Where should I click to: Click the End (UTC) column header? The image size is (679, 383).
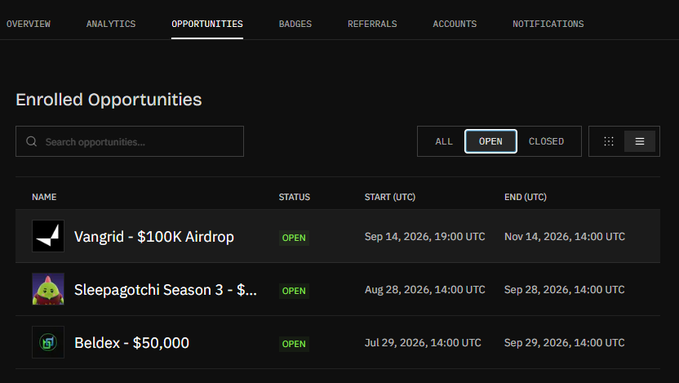[x=525, y=197]
